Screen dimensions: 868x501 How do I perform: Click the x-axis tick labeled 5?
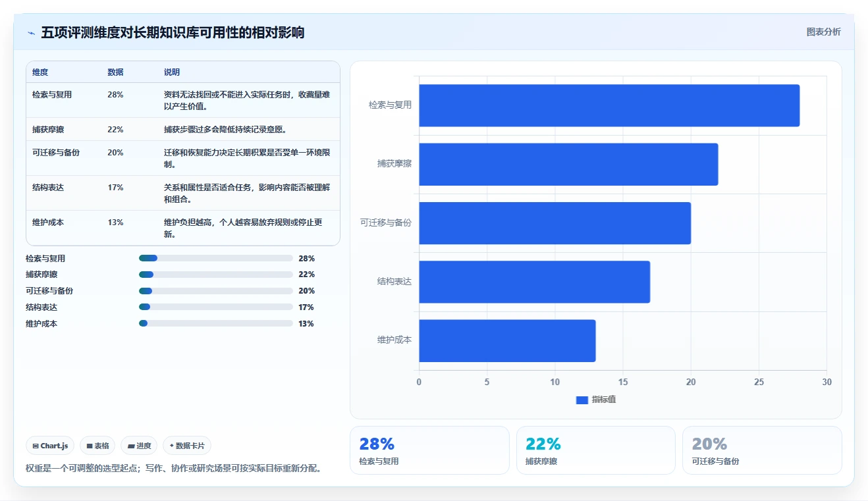487,382
